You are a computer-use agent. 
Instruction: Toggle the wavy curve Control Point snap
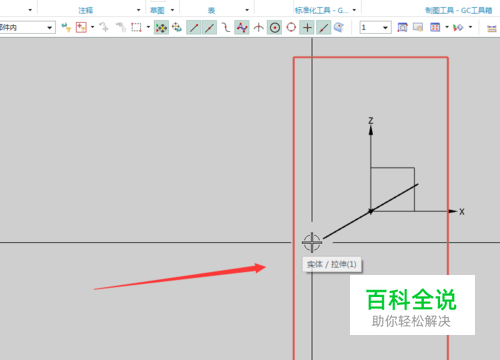[x=226, y=27]
